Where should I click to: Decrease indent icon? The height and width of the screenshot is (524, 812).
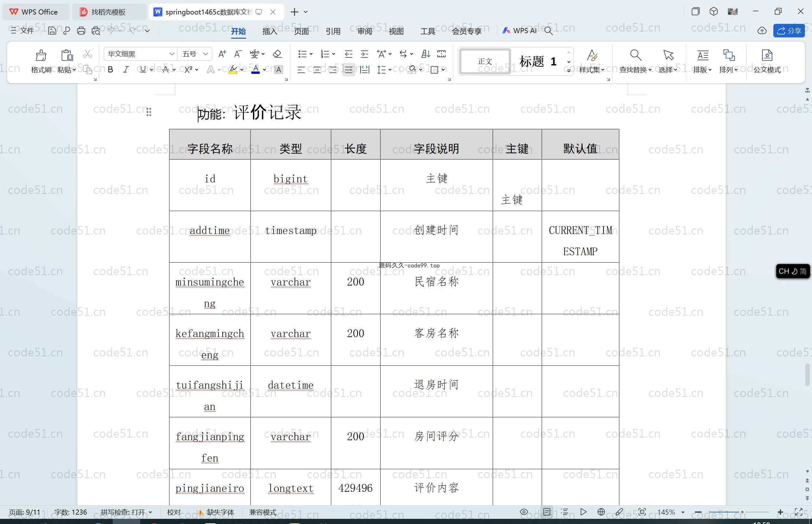coord(348,54)
